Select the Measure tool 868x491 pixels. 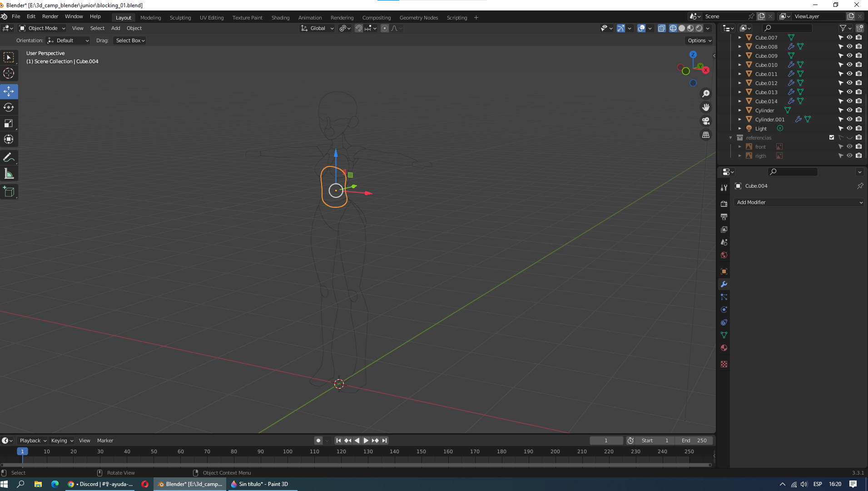click(x=9, y=173)
